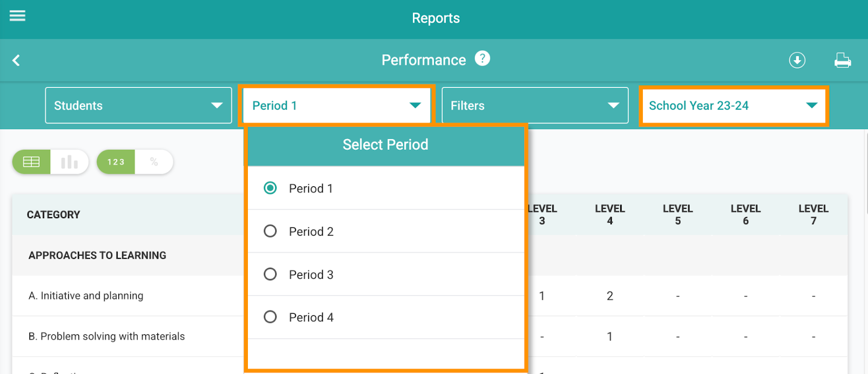Select the Period 1 radio button

[270, 188]
